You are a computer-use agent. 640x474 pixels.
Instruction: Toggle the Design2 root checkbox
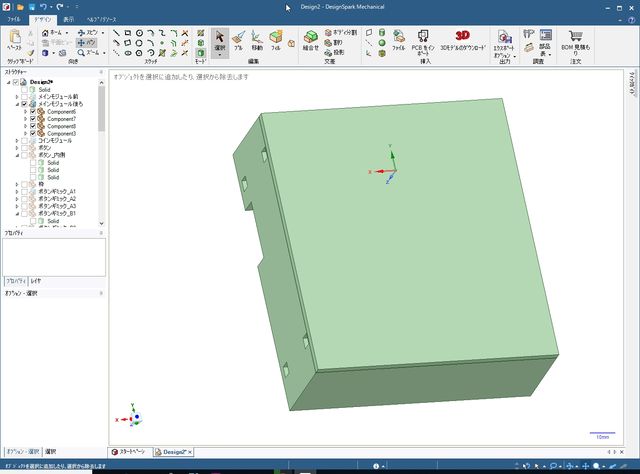coord(16,82)
